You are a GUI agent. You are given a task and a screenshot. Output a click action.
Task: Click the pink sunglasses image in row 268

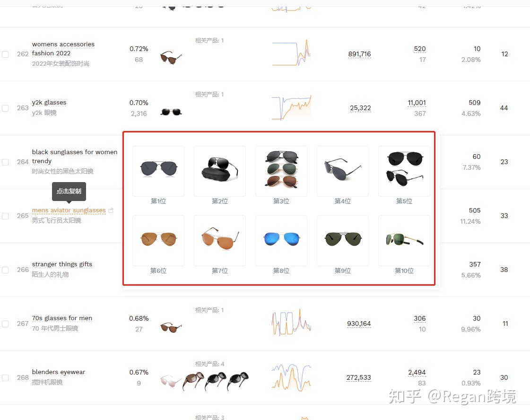(x=171, y=381)
